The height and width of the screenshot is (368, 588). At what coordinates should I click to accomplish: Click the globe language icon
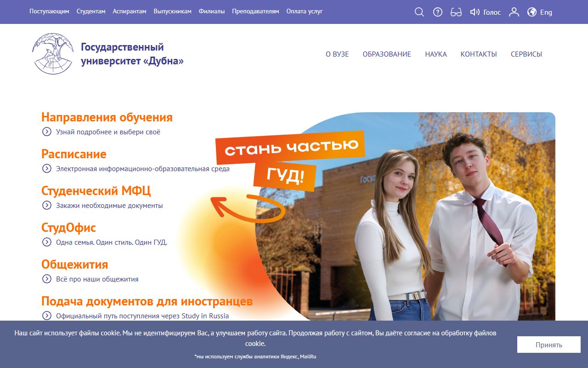click(x=532, y=12)
